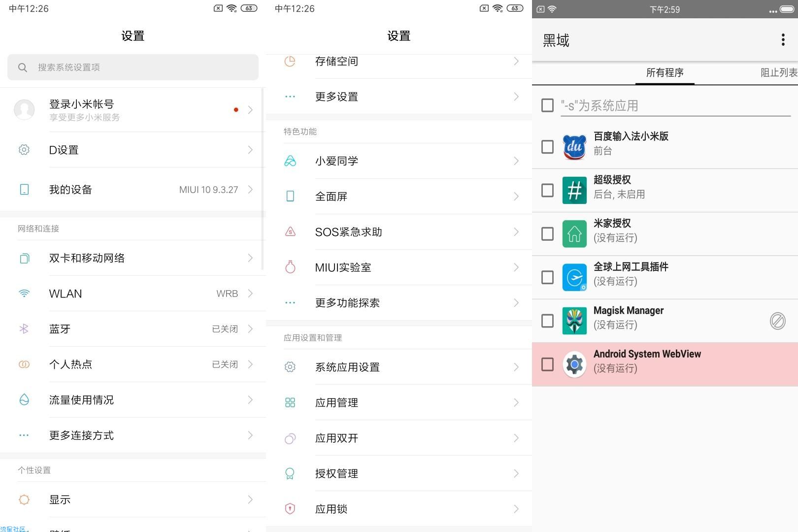Switch to the 阻止列表 tab
Image resolution: width=798 pixels, height=532 pixels.
point(778,73)
